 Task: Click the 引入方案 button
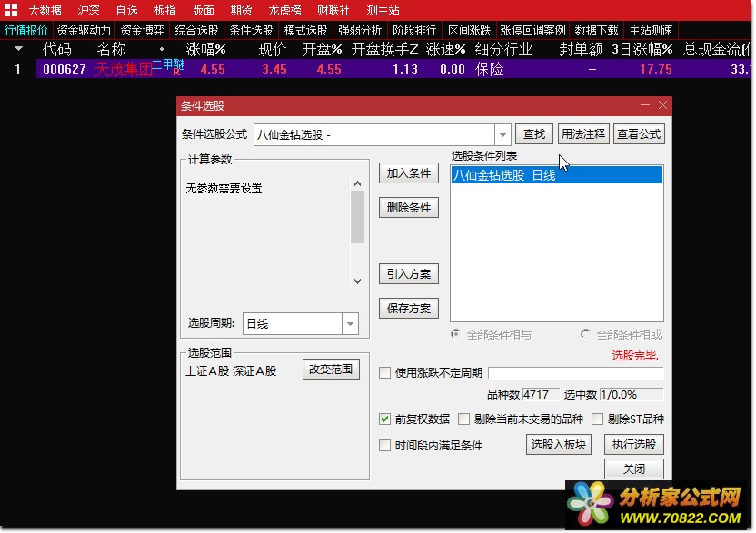[x=408, y=273]
